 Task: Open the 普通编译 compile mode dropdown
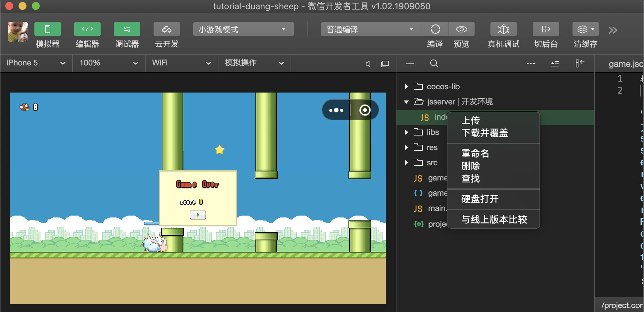coord(371,29)
